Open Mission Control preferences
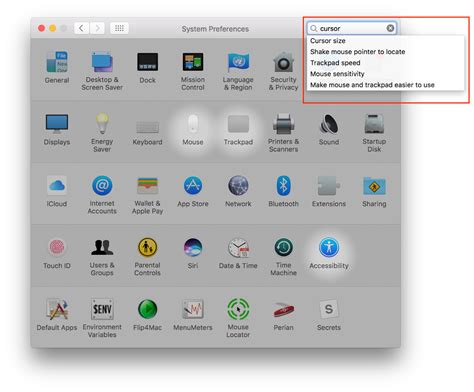Viewport: 474px width, 392px height. pyautogui.click(x=193, y=71)
